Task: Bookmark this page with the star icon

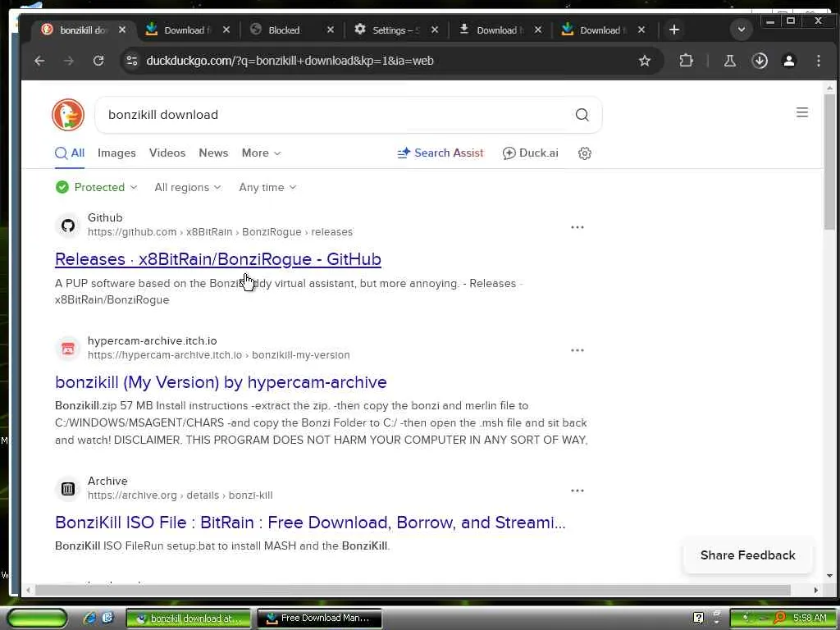Action: click(645, 61)
